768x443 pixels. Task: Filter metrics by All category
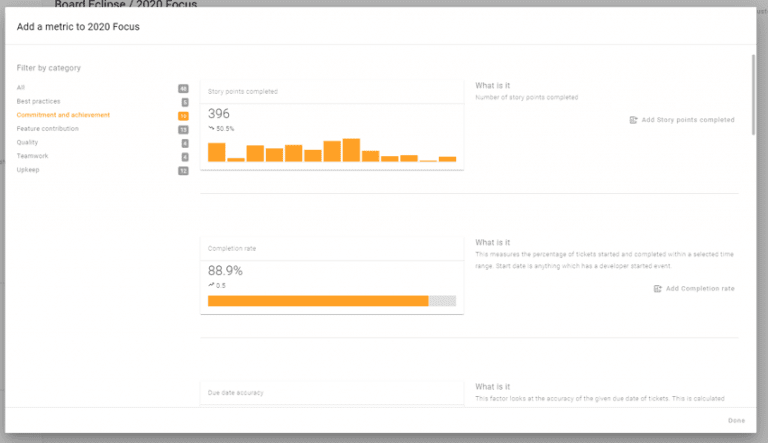21,88
